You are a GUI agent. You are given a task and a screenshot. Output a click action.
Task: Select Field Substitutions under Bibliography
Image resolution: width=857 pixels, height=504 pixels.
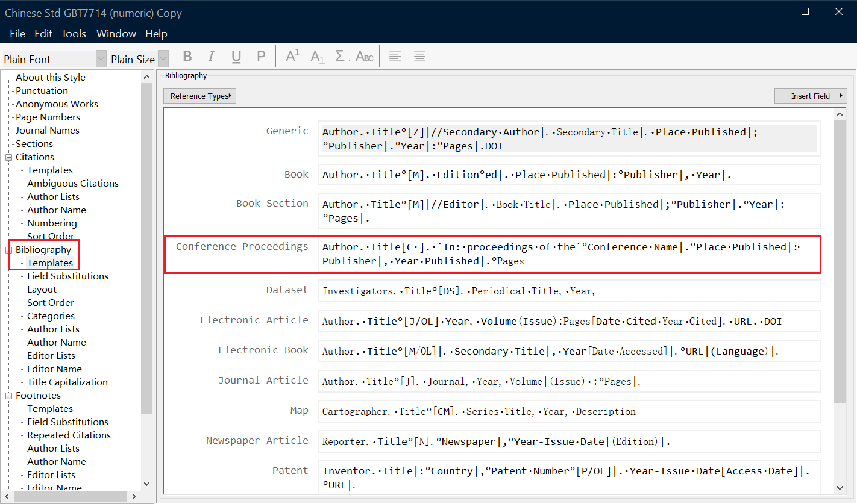[67, 276]
